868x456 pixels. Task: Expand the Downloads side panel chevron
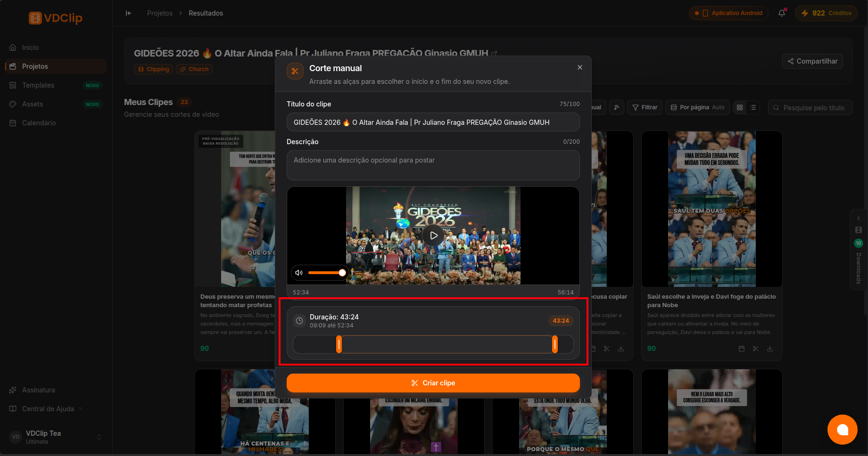click(x=859, y=218)
